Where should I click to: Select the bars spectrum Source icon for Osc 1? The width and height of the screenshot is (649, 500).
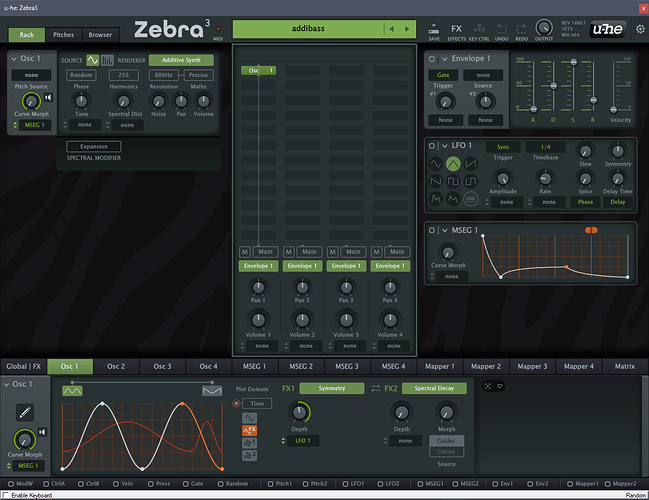coord(107,60)
